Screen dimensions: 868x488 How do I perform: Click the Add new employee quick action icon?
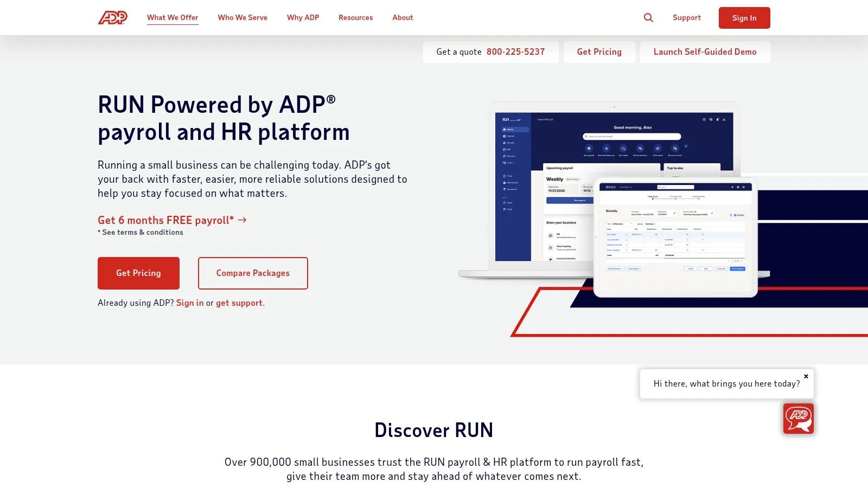pyautogui.click(x=607, y=148)
